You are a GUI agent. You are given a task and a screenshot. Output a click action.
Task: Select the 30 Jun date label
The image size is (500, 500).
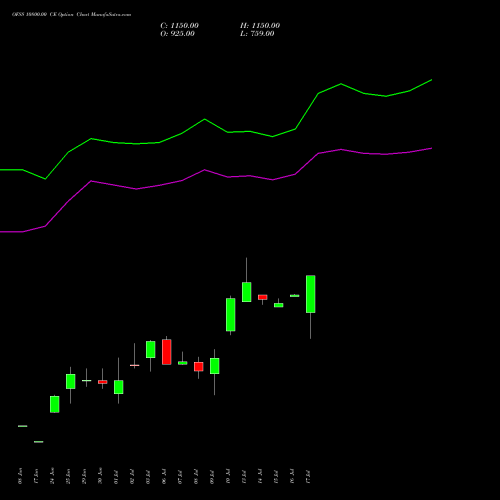click(100, 476)
